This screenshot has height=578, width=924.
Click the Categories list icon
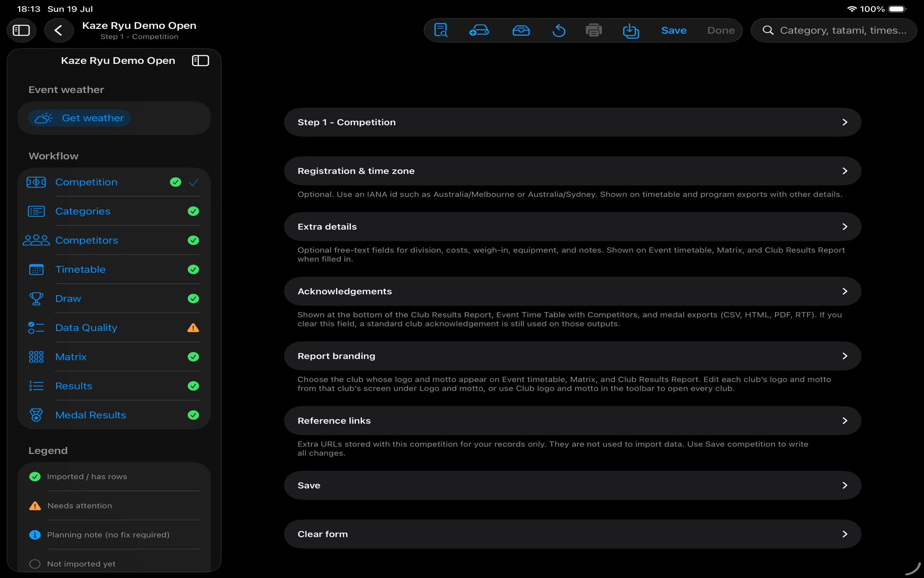[36, 211]
